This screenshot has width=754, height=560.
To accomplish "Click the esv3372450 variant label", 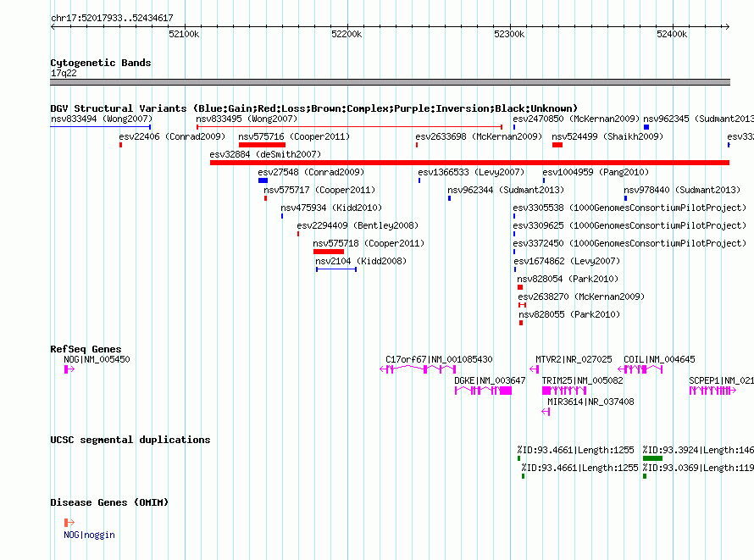I will point(629,243).
